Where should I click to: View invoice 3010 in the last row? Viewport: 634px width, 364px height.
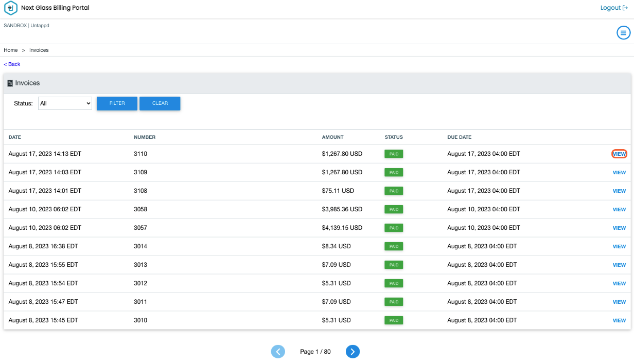[619, 321]
